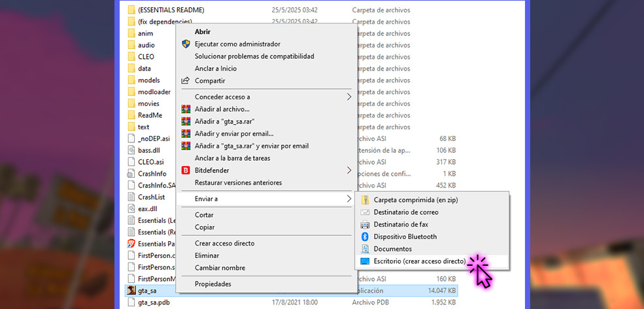Click WinRAR icon beside Añadir y enviar por email...
This screenshot has height=309, width=644.
tap(186, 133)
